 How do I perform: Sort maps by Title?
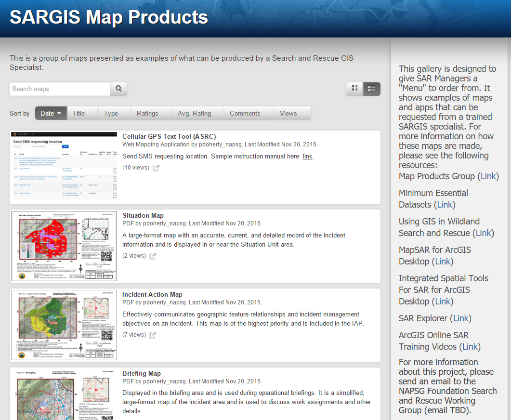click(x=79, y=113)
